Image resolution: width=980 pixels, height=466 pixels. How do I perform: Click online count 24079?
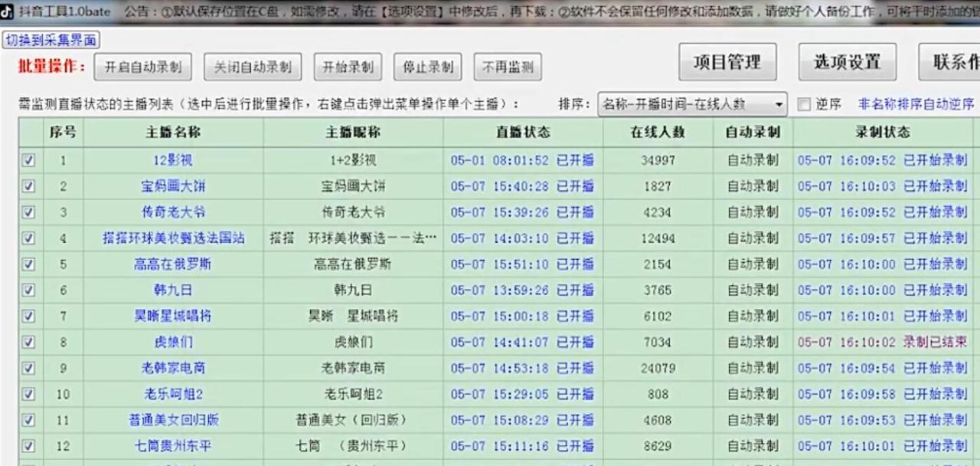(658, 368)
